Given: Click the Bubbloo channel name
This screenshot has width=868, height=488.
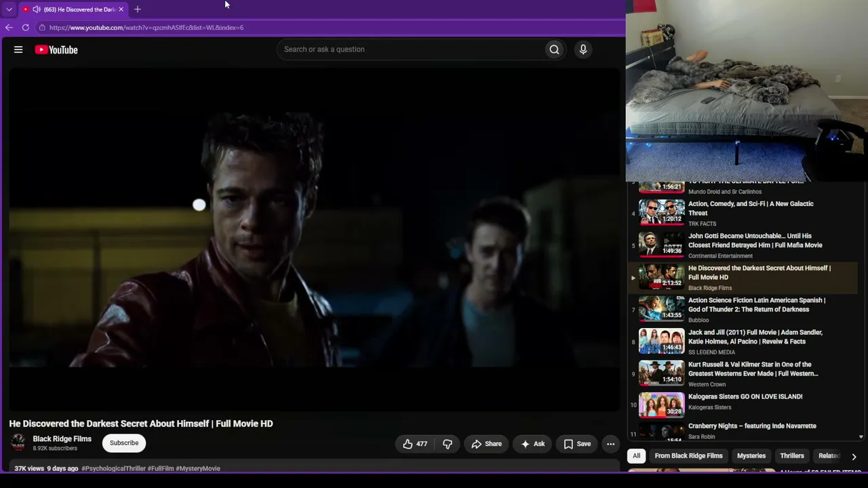Looking at the screenshot, I should point(698,320).
